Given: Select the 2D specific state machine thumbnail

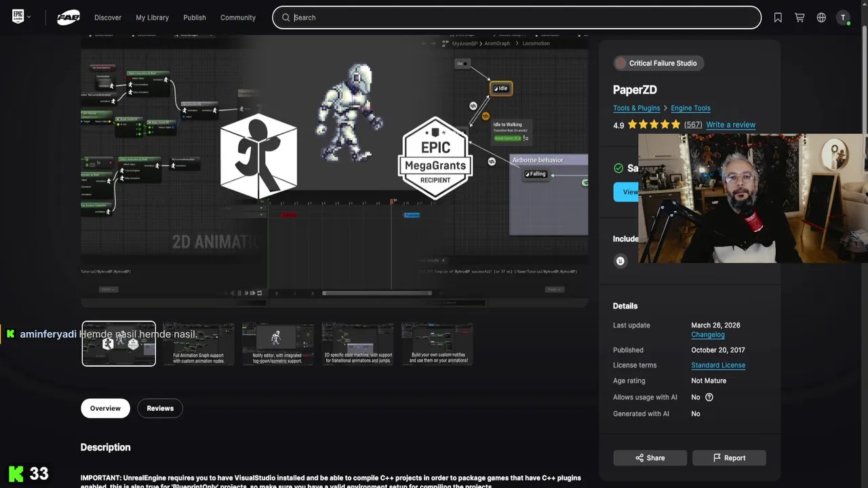Looking at the screenshot, I should pos(357,344).
